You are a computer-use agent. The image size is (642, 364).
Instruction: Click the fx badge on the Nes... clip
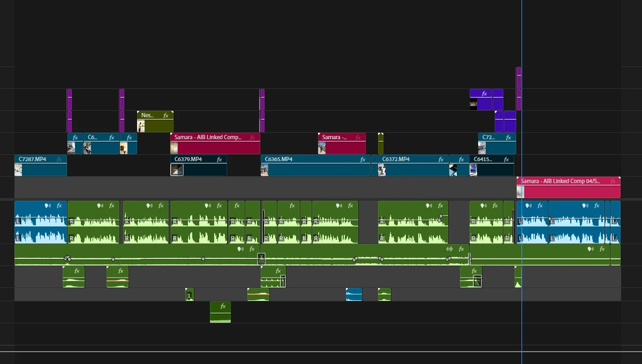point(166,116)
